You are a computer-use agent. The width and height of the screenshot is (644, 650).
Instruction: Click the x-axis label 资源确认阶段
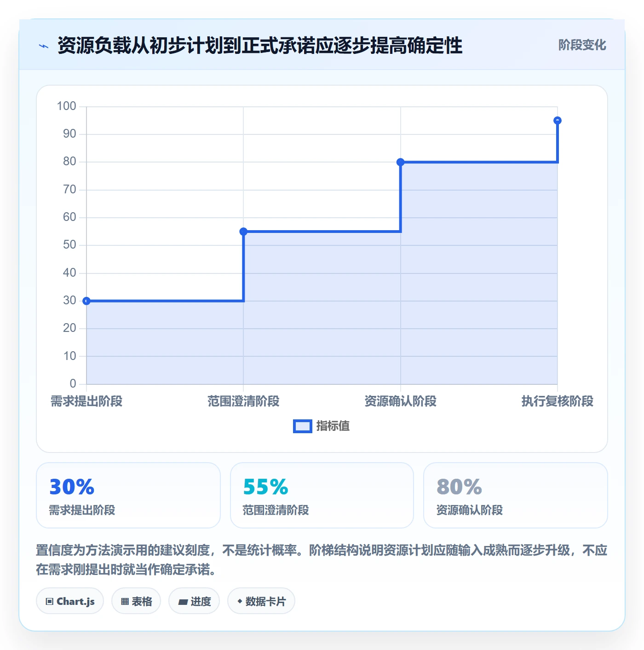(400, 401)
